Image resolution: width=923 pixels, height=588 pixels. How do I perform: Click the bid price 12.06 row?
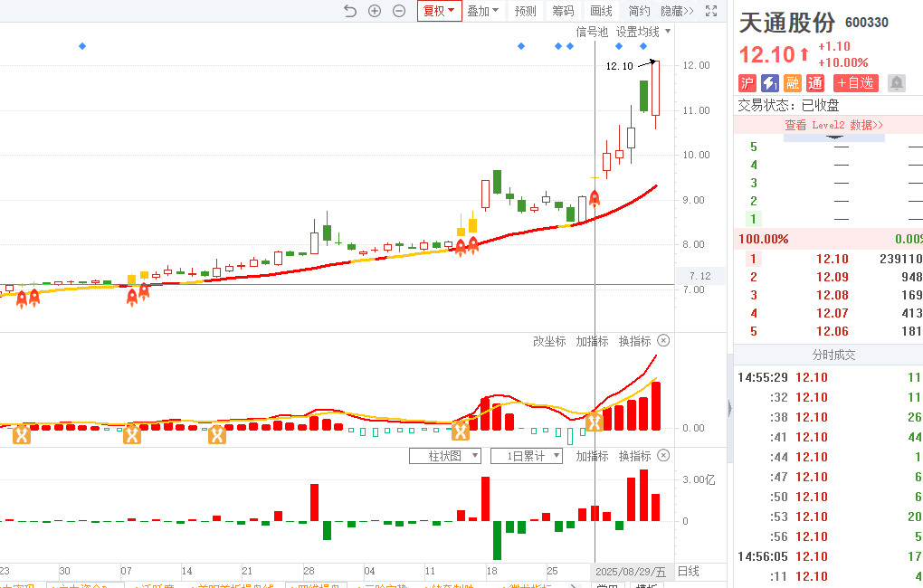828,331
